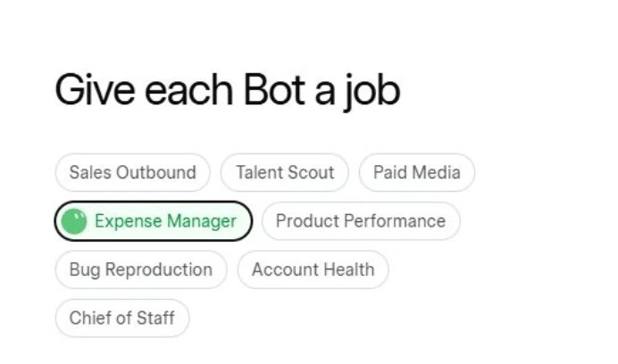Select the Chief of Staff chip
This screenshot has height=364, width=618.
[x=122, y=318]
